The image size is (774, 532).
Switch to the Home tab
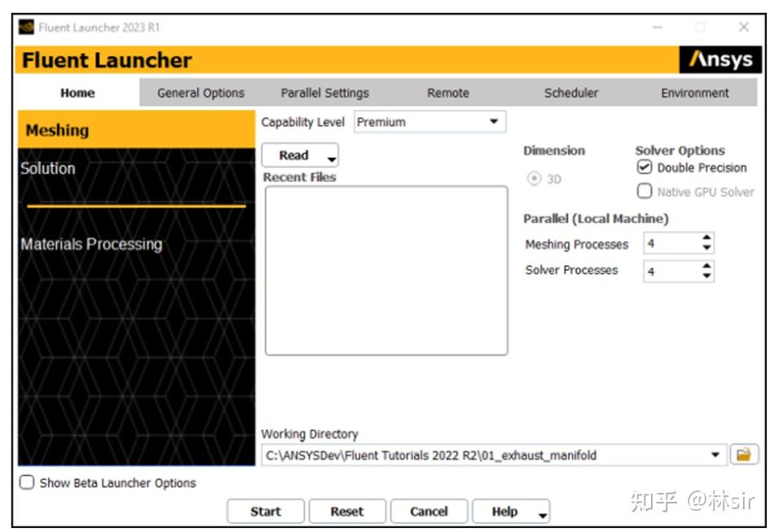tap(77, 93)
